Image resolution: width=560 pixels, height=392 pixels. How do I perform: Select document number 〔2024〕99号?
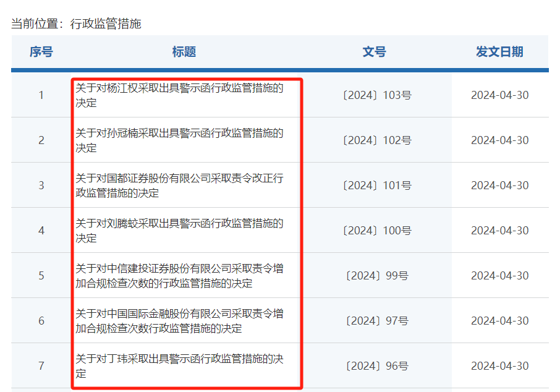click(377, 276)
